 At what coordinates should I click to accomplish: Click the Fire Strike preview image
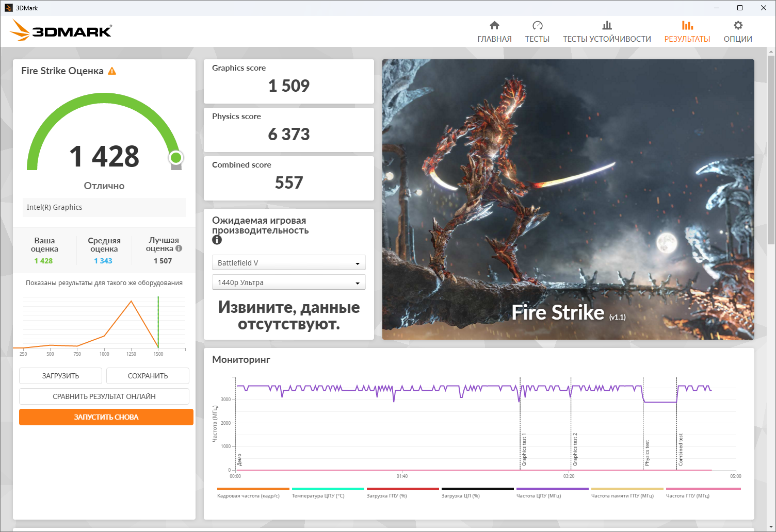568,199
